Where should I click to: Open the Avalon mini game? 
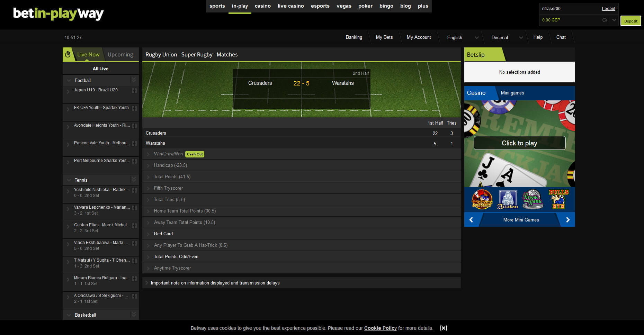(x=508, y=199)
